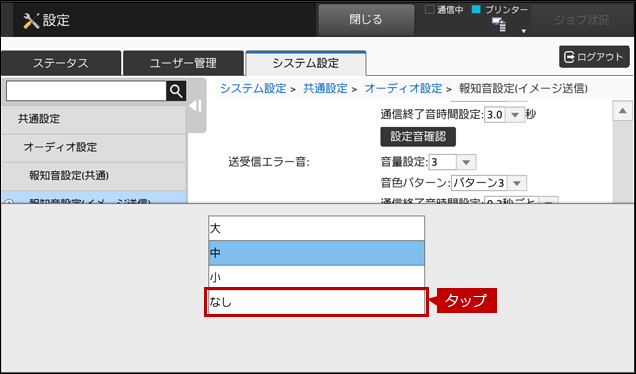Image resolution: width=636 pixels, height=374 pixels.
Task: Choose 小 from the volume list
Action: [316, 277]
